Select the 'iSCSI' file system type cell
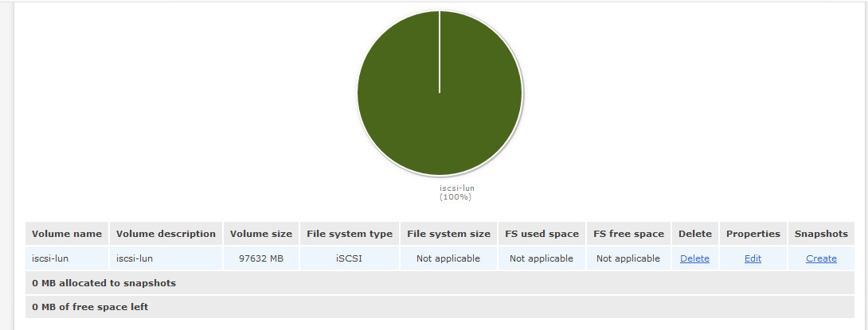The height and width of the screenshot is (330, 868). click(x=350, y=258)
